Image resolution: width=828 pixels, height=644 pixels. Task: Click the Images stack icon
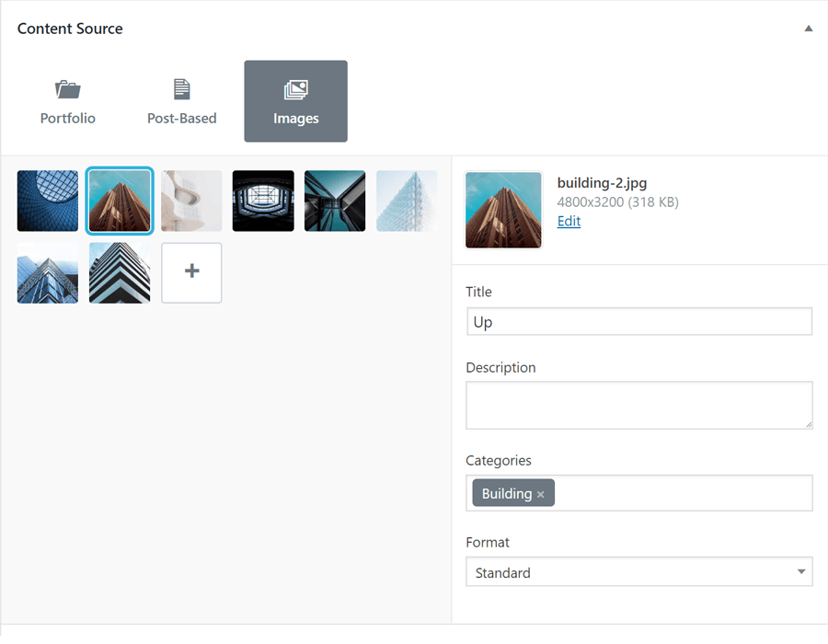(295, 90)
